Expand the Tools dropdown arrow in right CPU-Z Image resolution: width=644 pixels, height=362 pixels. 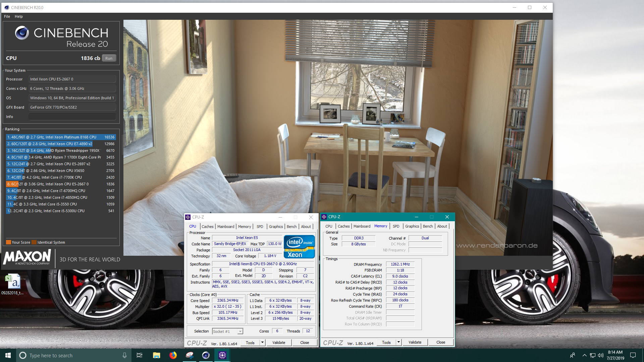(399, 342)
